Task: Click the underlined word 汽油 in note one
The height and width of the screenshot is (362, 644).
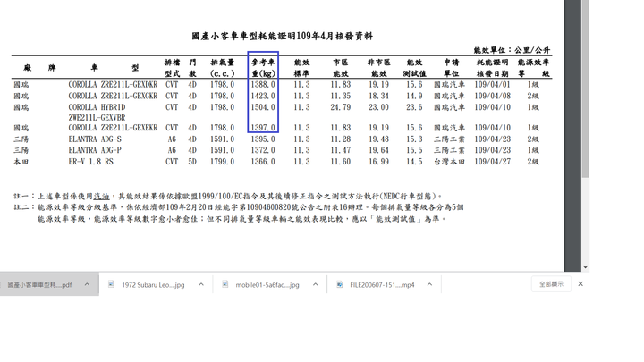Action: [101, 196]
